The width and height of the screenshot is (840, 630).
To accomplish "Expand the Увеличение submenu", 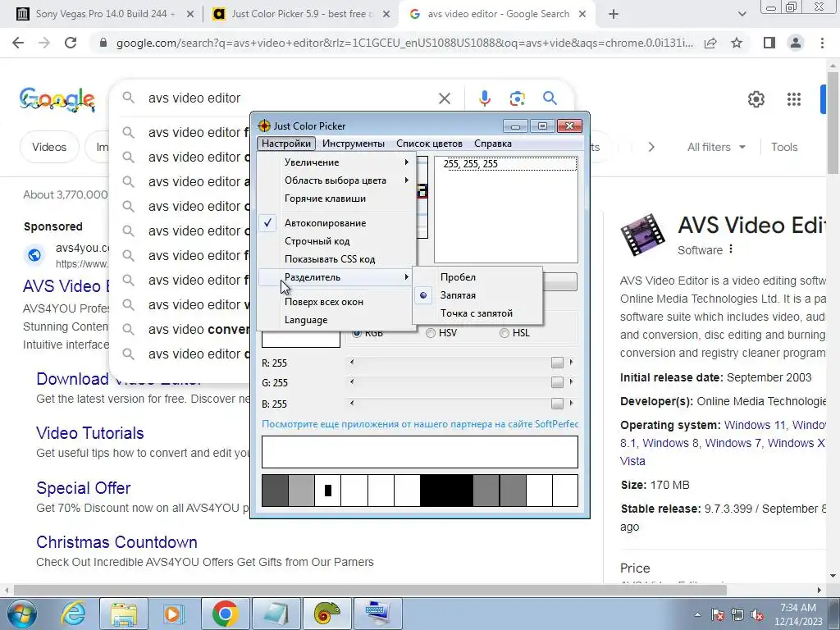I will [x=336, y=162].
